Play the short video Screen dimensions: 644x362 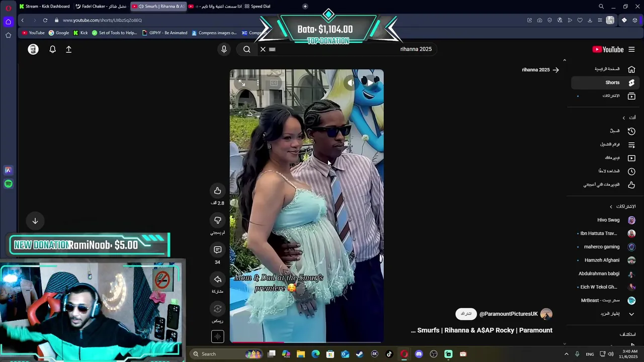(371, 82)
